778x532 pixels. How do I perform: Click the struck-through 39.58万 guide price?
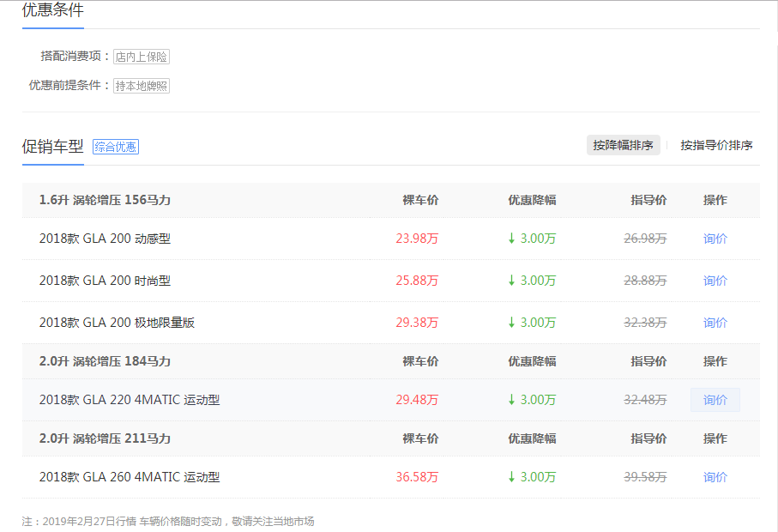coord(645,477)
